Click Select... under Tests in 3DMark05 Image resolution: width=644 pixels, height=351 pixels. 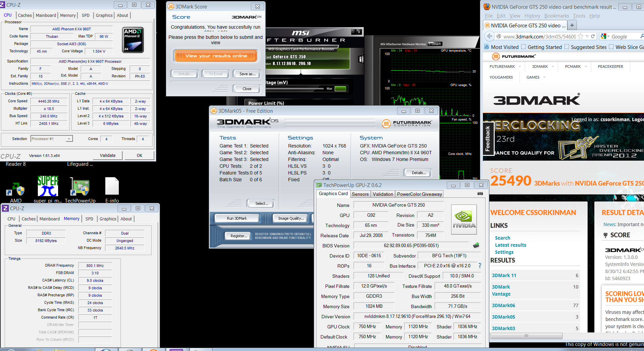point(262,204)
